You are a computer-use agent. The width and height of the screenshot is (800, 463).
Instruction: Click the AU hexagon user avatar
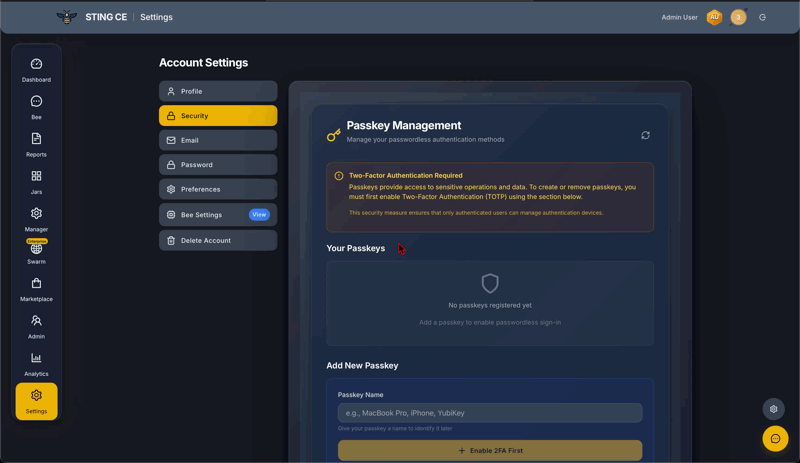(714, 17)
